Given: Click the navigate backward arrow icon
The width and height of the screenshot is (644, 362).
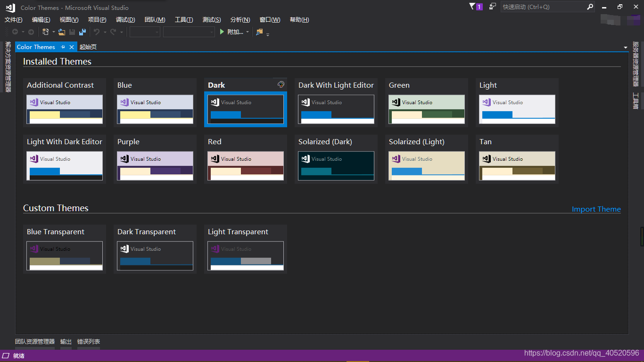Looking at the screenshot, I should (x=15, y=32).
